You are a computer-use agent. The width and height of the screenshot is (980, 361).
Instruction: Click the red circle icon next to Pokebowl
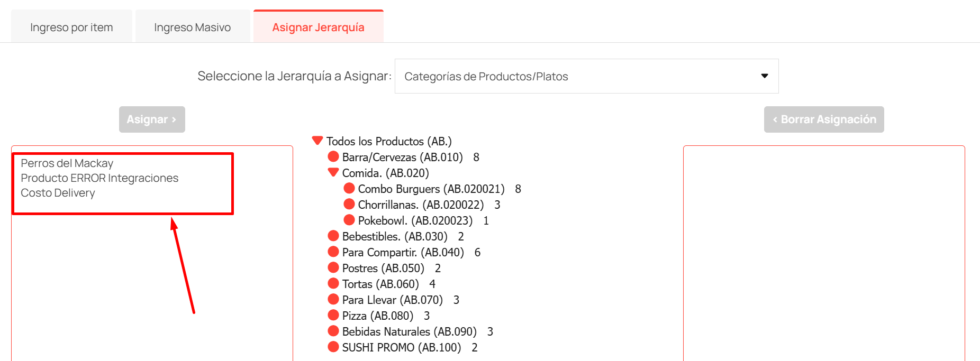[x=349, y=220]
